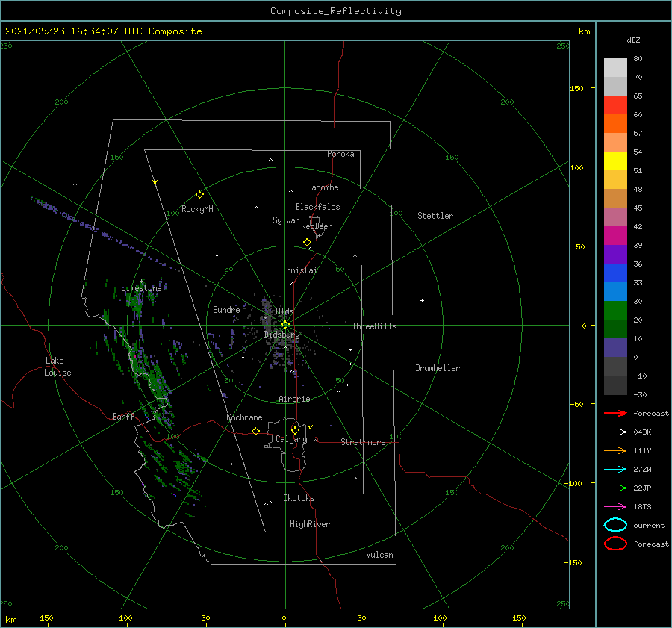Click the magenta swatch between 42 and 39 dBZ
The height and width of the screenshot is (628, 672).
click(x=615, y=235)
